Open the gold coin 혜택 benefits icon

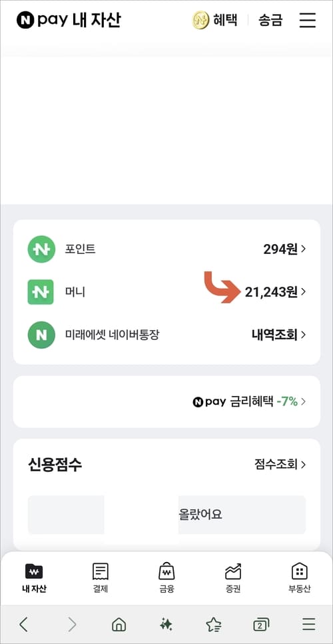coord(200,20)
